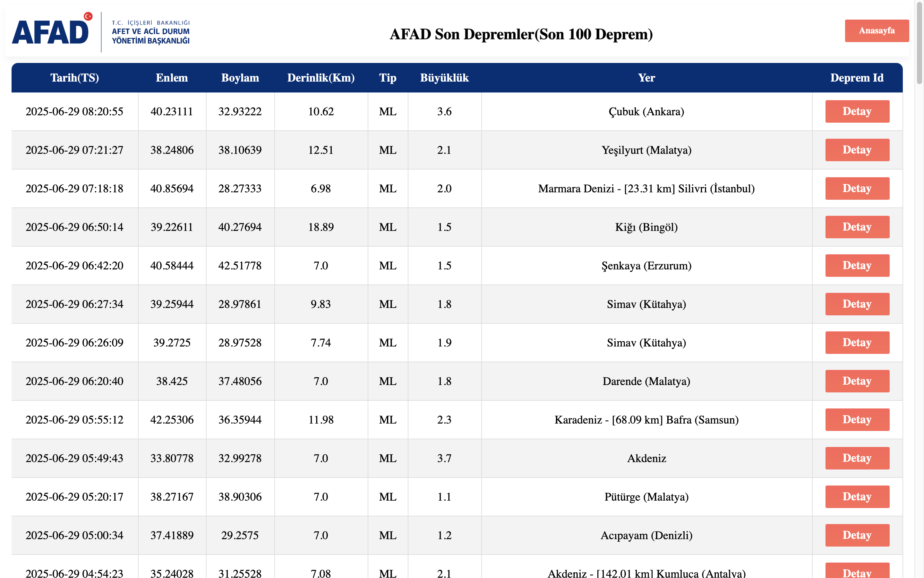Click depth value 18.89
This screenshot has width=924, height=578.
coord(321,227)
